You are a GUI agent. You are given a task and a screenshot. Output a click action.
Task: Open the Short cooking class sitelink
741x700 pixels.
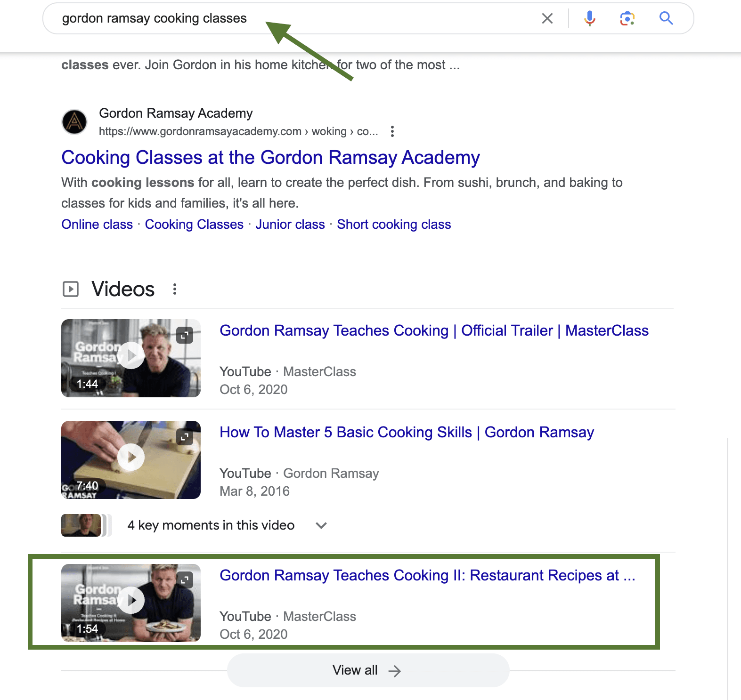click(x=394, y=225)
